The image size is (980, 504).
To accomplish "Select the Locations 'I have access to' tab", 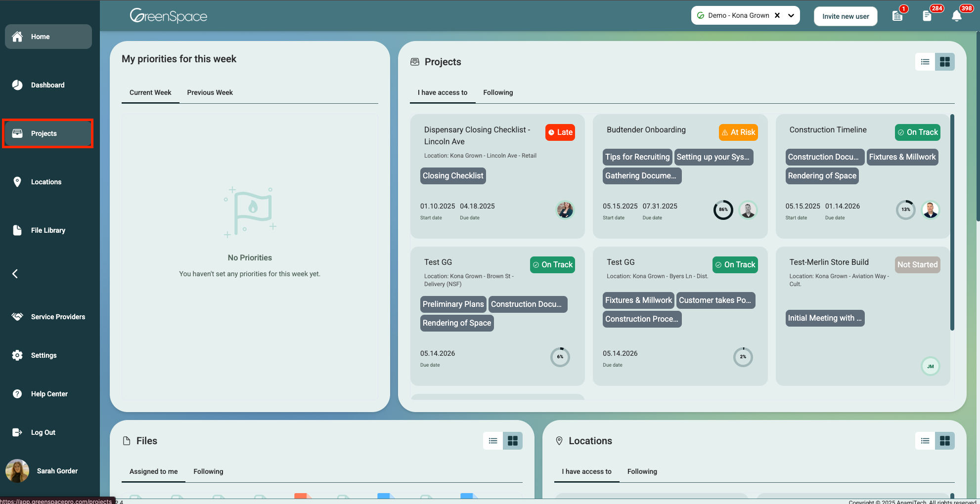I will (587, 471).
